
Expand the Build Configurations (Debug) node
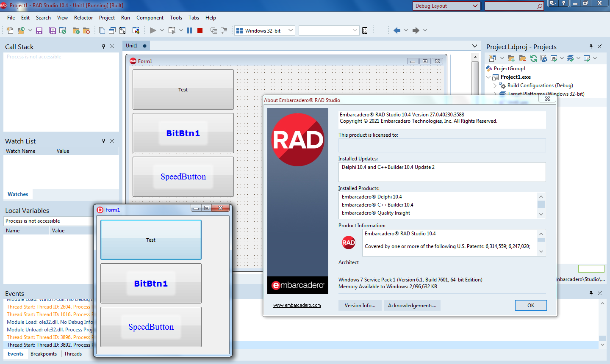[x=495, y=85]
